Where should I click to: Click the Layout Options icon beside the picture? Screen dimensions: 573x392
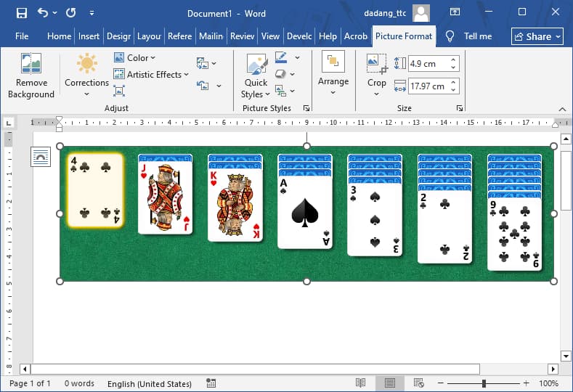tap(41, 157)
